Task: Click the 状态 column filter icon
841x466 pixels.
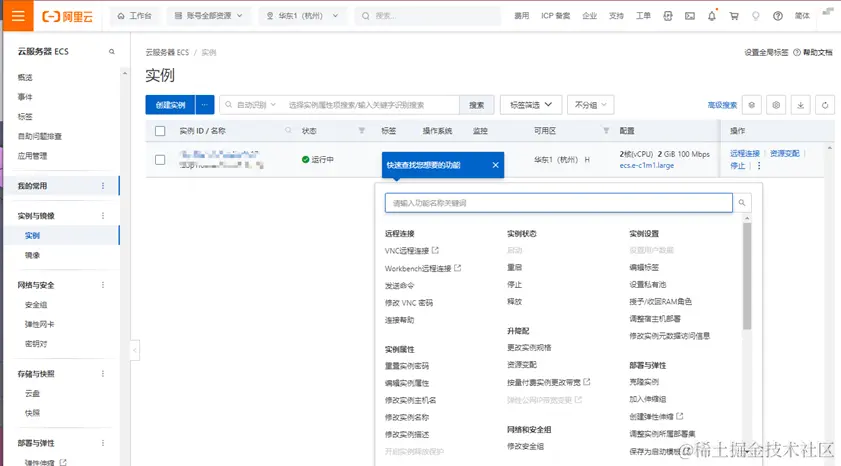Action: [x=362, y=131]
